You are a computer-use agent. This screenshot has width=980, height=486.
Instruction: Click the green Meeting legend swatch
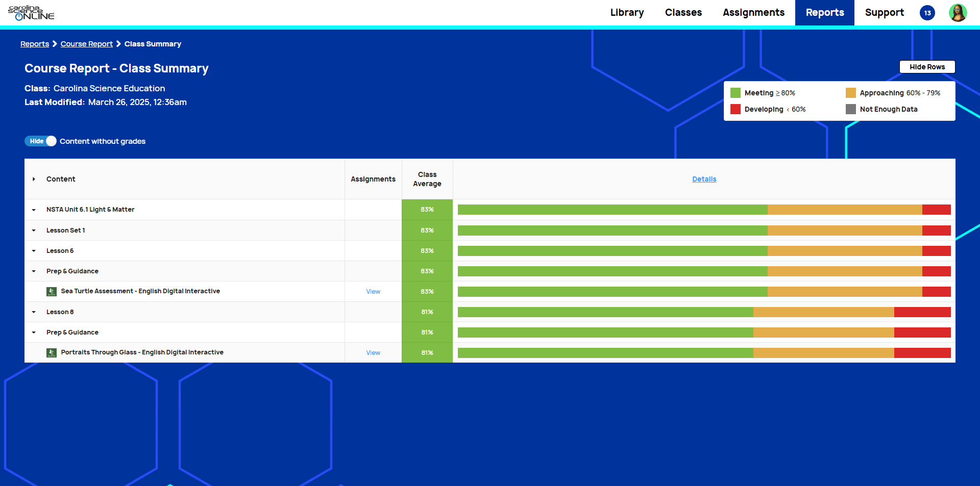pyautogui.click(x=736, y=93)
